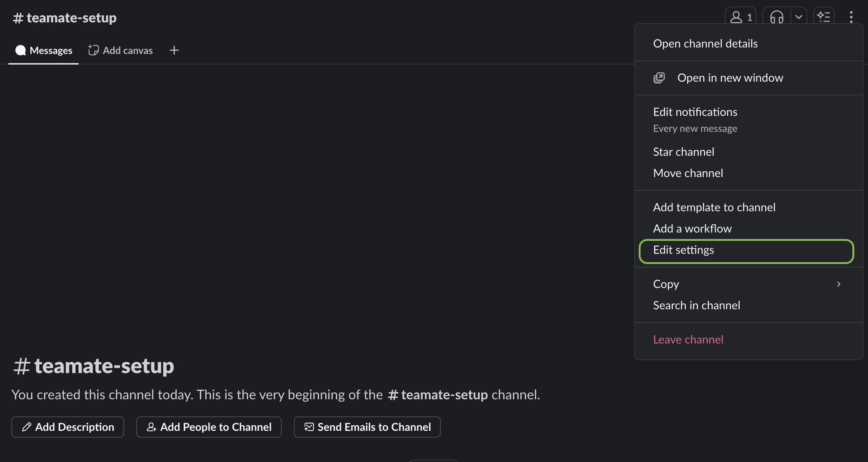Open Edit settings from menu
The width and height of the screenshot is (868, 462).
point(746,251)
